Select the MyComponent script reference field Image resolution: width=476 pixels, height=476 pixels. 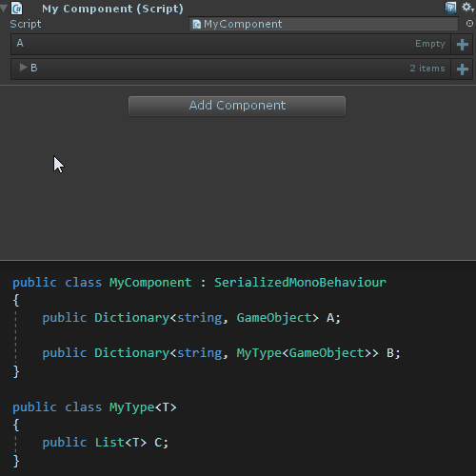(x=324, y=24)
